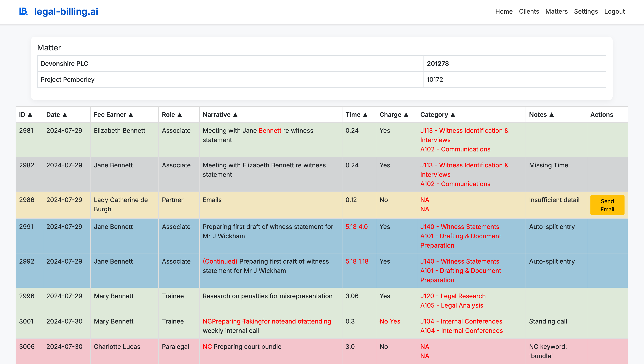Select the legal-billing.ai site title
Viewport: 644px width, 364px height.
[x=66, y=11]
